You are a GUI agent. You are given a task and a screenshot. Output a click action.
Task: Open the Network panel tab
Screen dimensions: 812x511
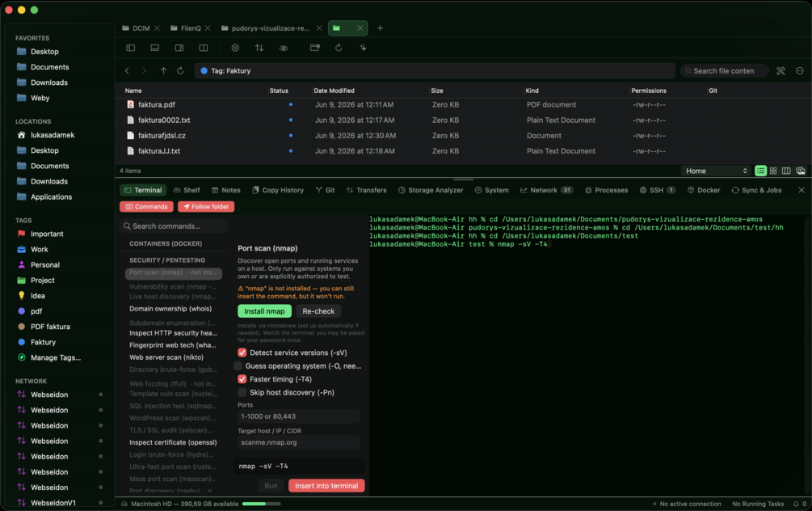pyautogui.click(x=546, y=190)
